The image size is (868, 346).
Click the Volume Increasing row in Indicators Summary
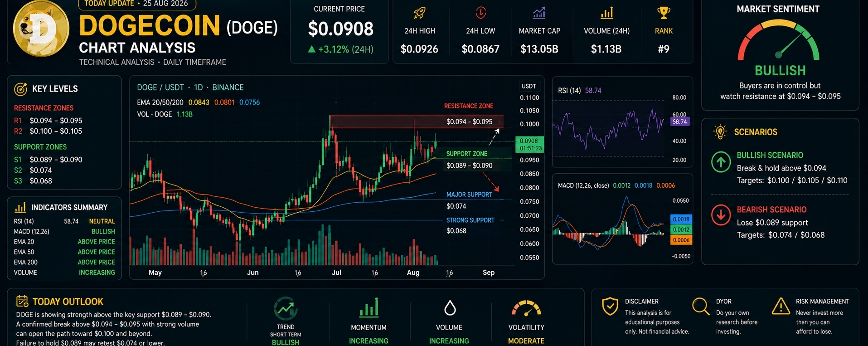tap(64, 273)
